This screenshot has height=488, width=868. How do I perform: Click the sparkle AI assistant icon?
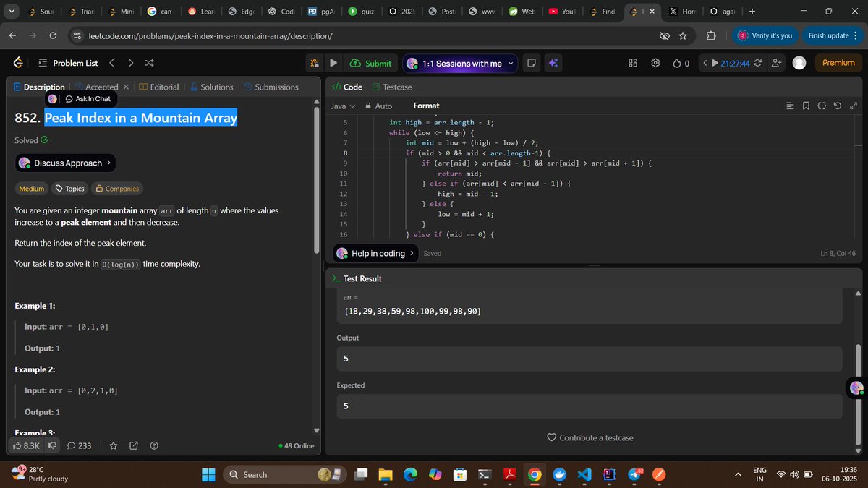[553, 64]
